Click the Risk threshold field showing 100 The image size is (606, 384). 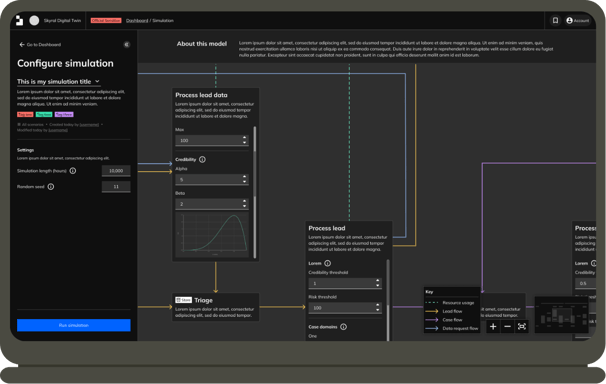[345, 308]
